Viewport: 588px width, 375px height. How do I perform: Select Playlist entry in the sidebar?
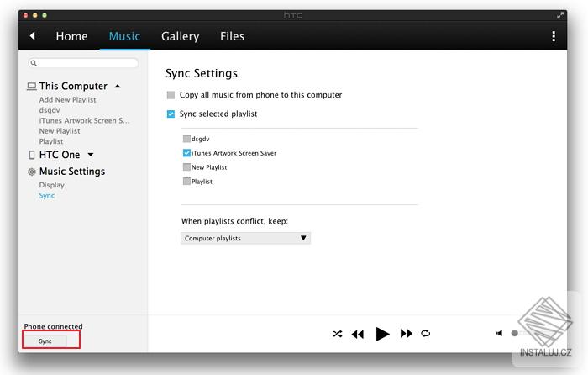(51, 141)
